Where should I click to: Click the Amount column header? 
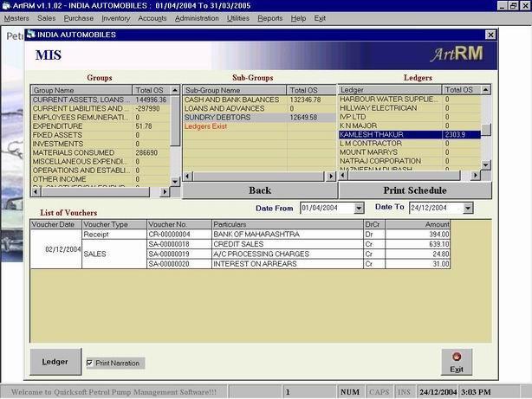point(418,224)
